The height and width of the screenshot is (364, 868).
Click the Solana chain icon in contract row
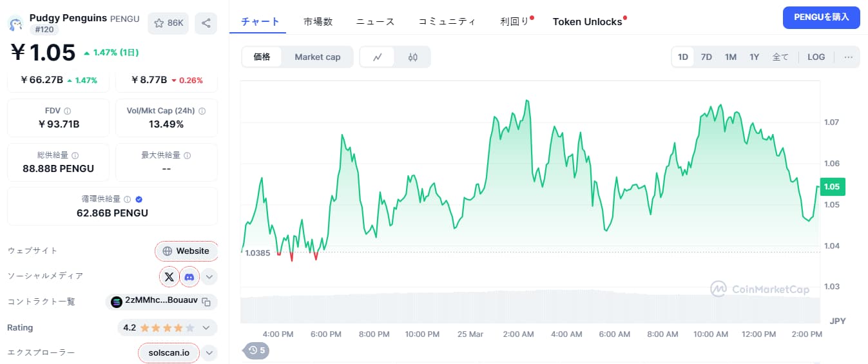point(117,302)
